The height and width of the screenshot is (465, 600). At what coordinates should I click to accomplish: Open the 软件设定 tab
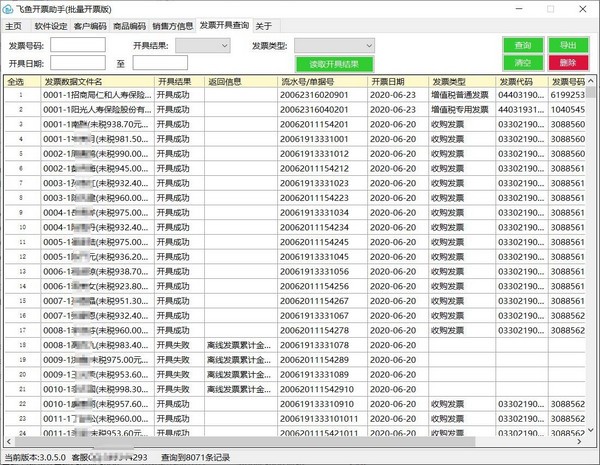click(51, 25)
